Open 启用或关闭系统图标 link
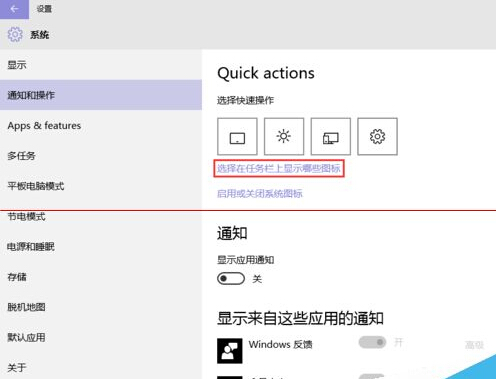The image size is (496, 379). 260,193
